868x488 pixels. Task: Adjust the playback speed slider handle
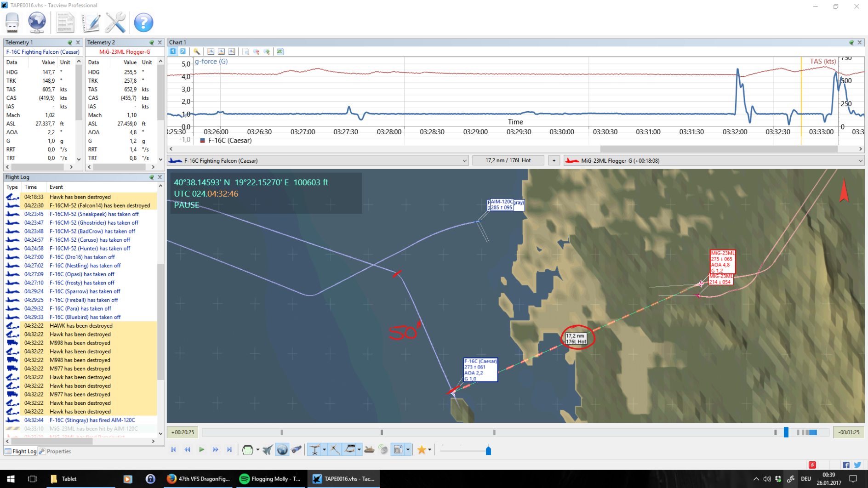coord(488,450)
